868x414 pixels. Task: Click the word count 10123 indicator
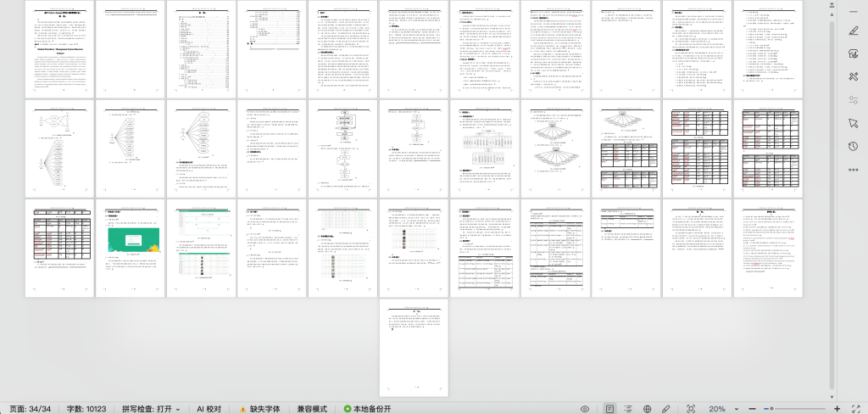pos(86,409)
